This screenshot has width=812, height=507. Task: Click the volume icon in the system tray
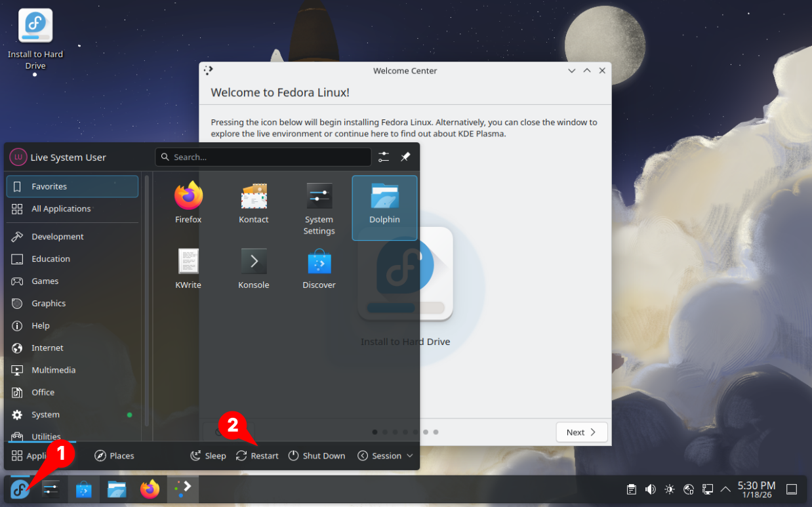(650, 489)
